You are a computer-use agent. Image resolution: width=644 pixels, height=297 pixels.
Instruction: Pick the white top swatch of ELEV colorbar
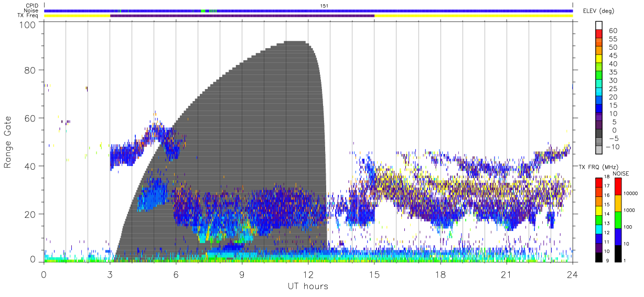pyautogui.click(x=599, y=26)
